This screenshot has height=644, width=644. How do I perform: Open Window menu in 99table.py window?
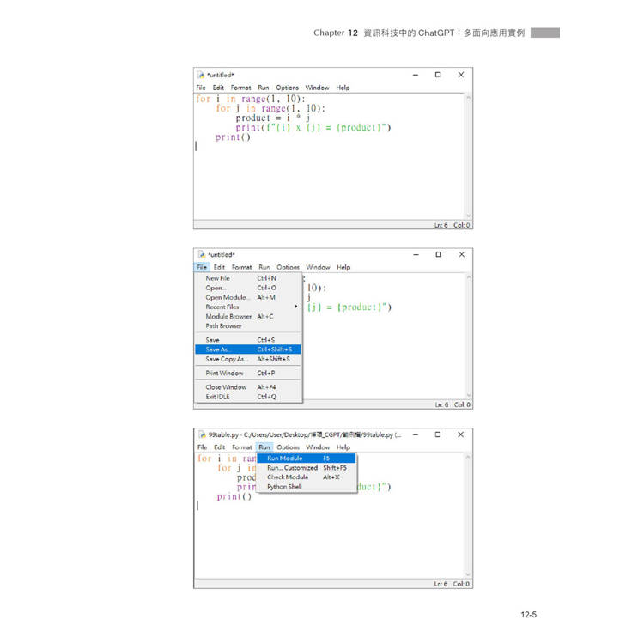point(318,447)
